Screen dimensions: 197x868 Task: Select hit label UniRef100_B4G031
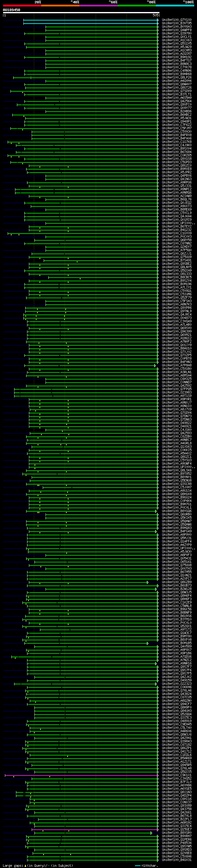click(177, 860)
